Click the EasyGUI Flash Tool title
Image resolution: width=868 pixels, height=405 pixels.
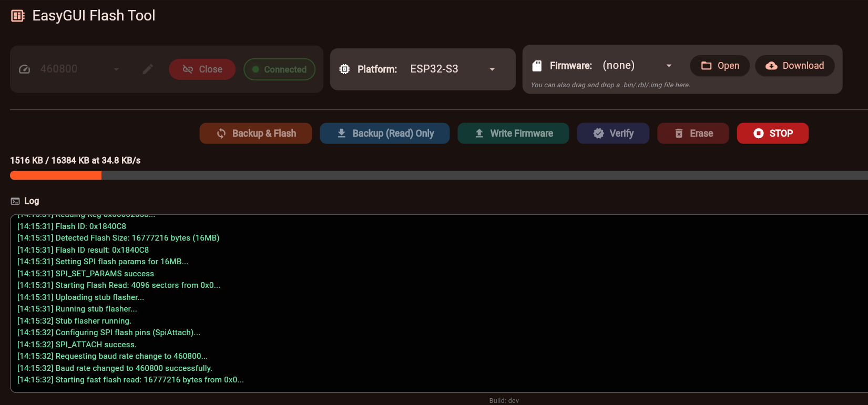tap(94, 16)
